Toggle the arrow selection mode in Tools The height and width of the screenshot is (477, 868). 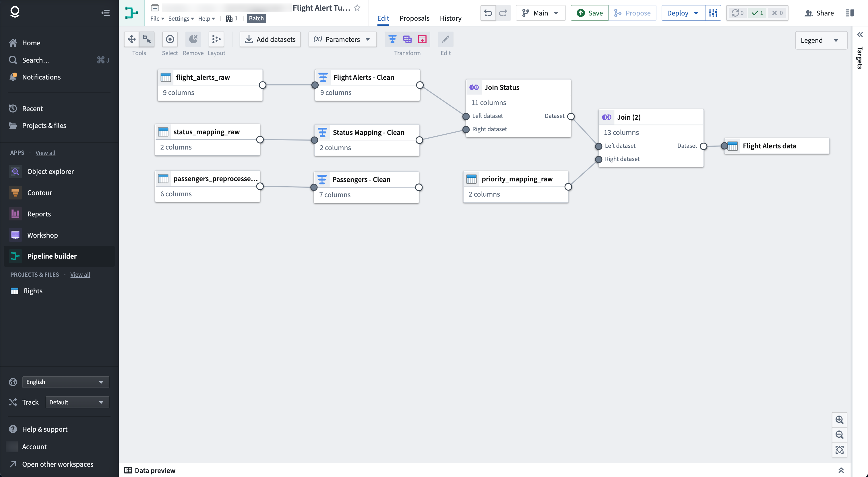tap(147, 39)
